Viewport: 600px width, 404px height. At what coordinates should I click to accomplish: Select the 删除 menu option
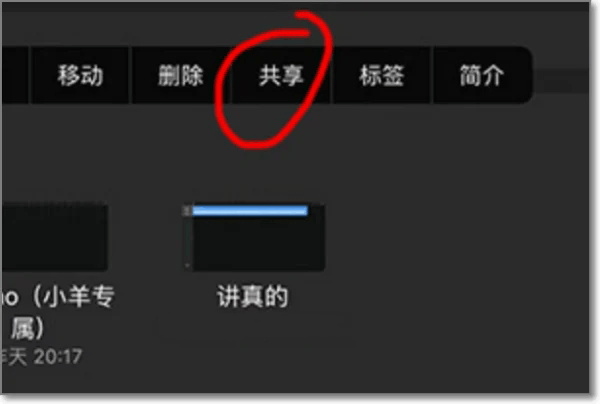pos(181,75)
